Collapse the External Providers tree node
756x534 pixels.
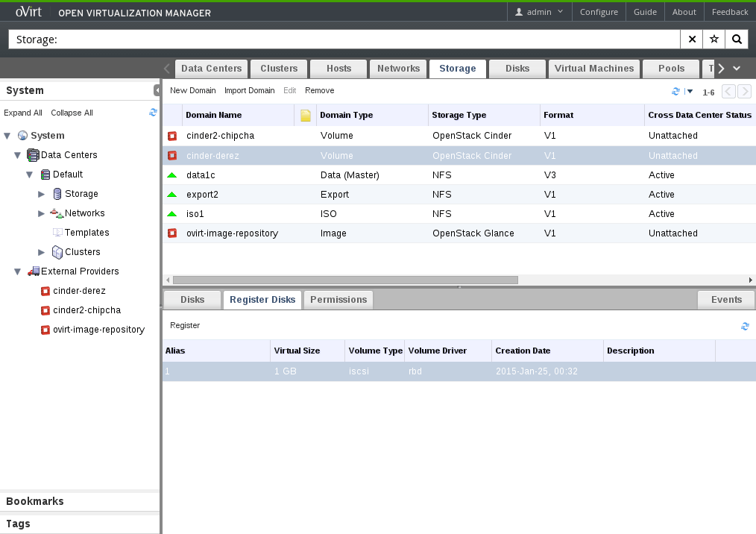pos(18,271)
